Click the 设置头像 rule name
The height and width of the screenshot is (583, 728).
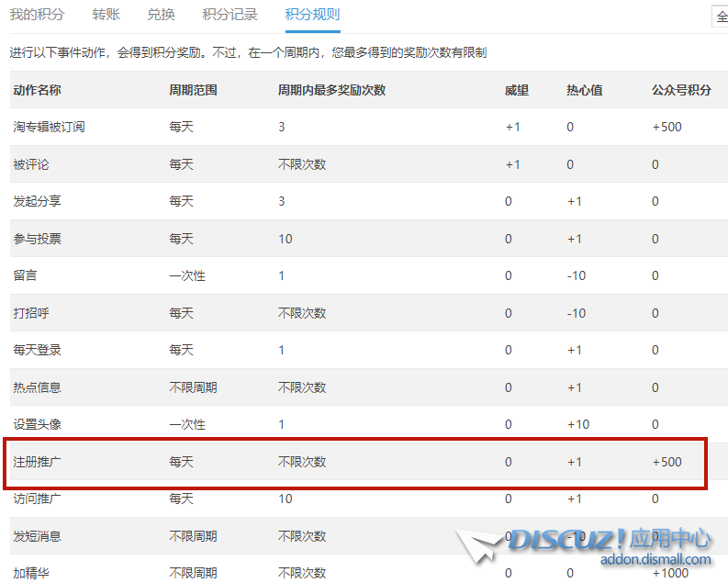[37, 424]
